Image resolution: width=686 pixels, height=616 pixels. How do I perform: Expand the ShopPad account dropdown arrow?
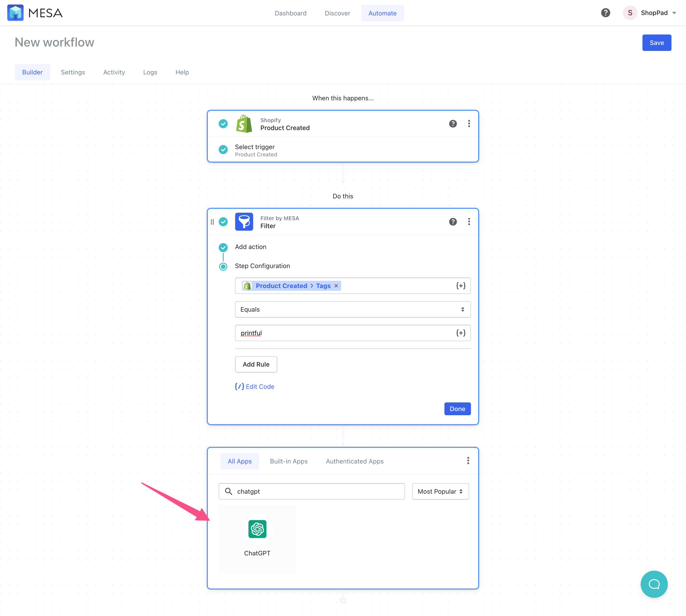(x=674, y=13)
